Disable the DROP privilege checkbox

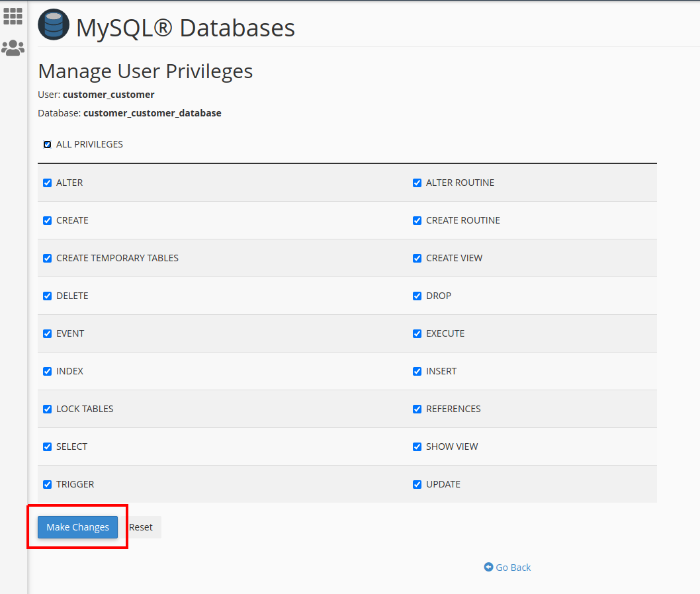click(417, 296)
